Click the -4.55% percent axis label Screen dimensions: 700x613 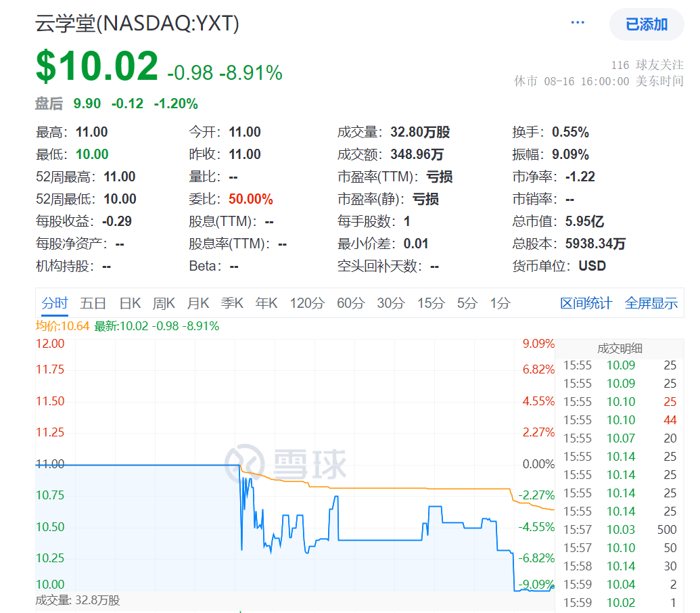click(536, 527)
